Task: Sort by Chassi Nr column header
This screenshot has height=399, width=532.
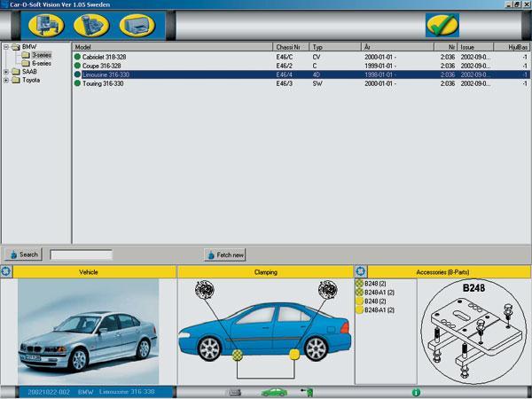Action: [x=291, y=47]
